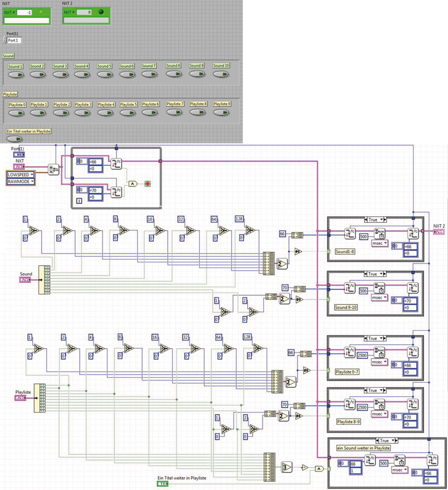Turn on the Playliste 0 switch
Image resolution: width=448 pixels, height=490 pixels.
tap(16, 112)
